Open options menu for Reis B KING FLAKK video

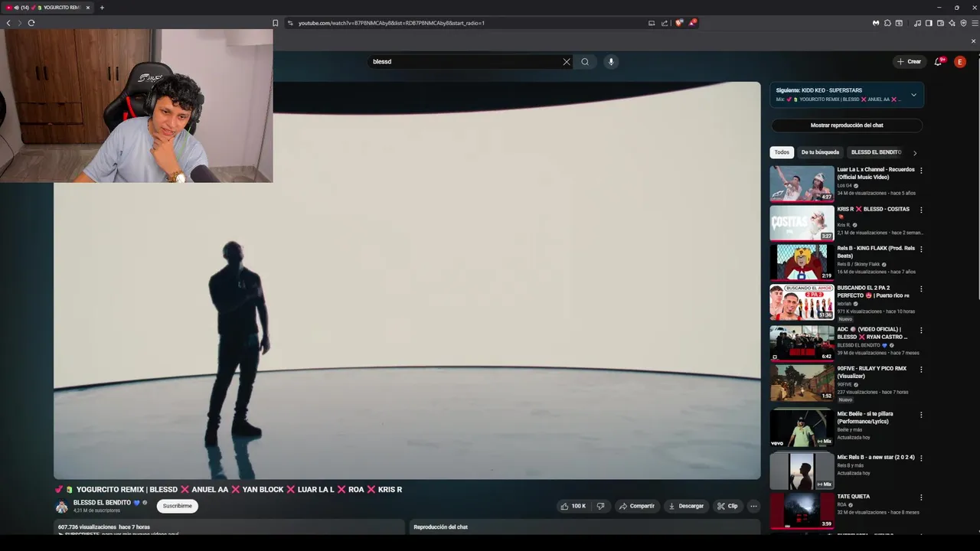click(x=921, y=249)
